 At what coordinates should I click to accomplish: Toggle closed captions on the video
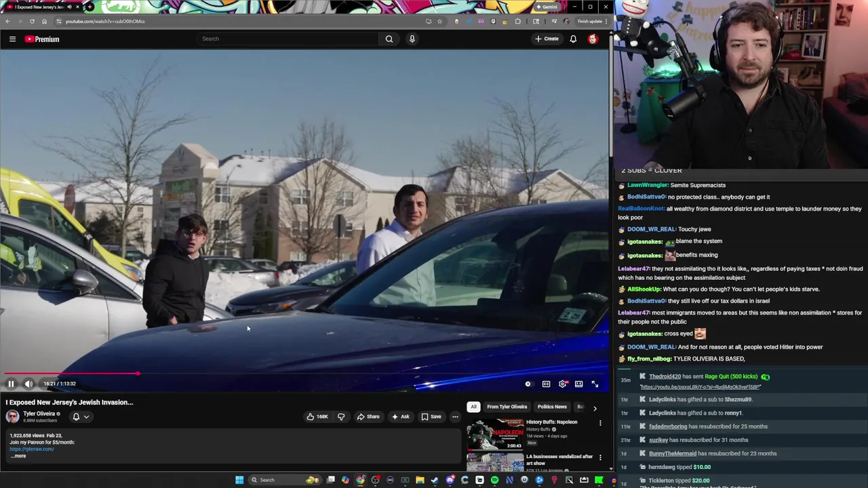click(546, 384)
